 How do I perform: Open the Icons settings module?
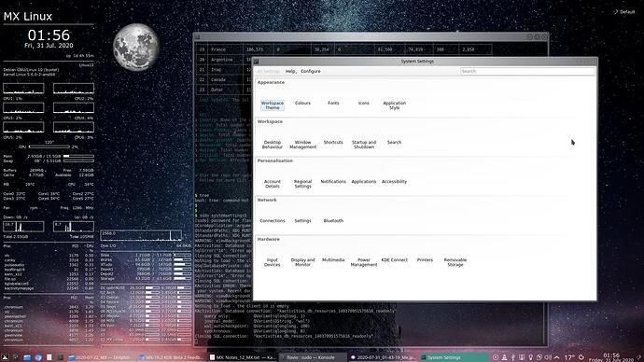[363, 103]
